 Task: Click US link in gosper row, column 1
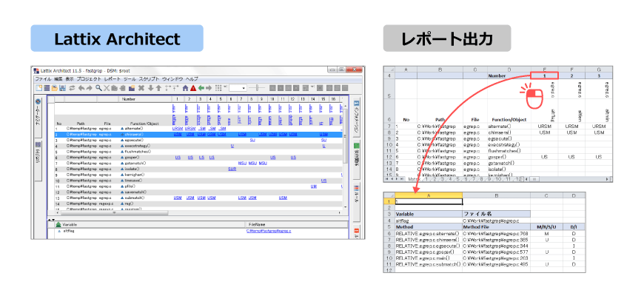(x=178, y=157)
